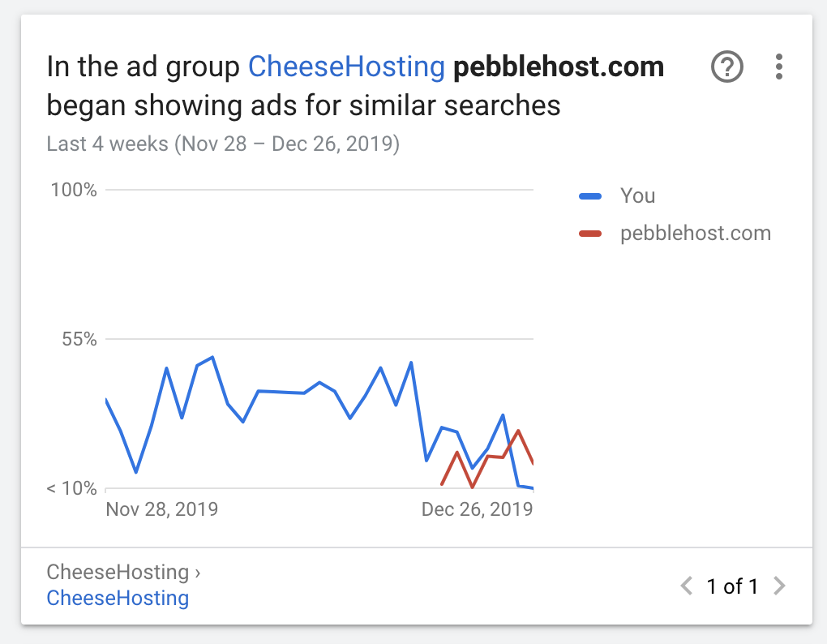This screenshot has height=644, width=827.
Task: Click the Last 4 weeks date range text
Action: coord(223,144)
